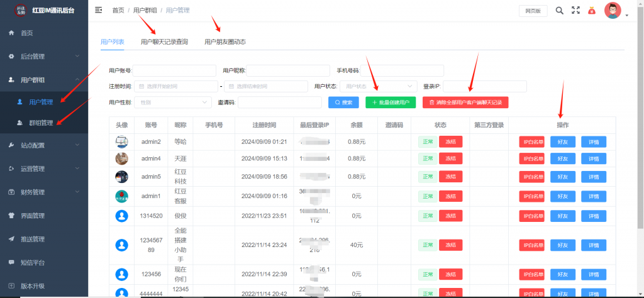Open 推送管理 in the sidebar
The image size is (644, 298).
point(33,239)
